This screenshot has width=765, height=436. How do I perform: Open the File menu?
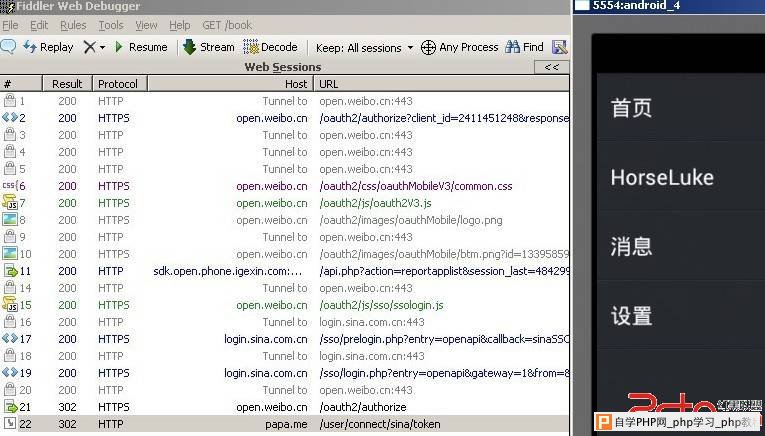pyautogui.click(x=10, y=25)
